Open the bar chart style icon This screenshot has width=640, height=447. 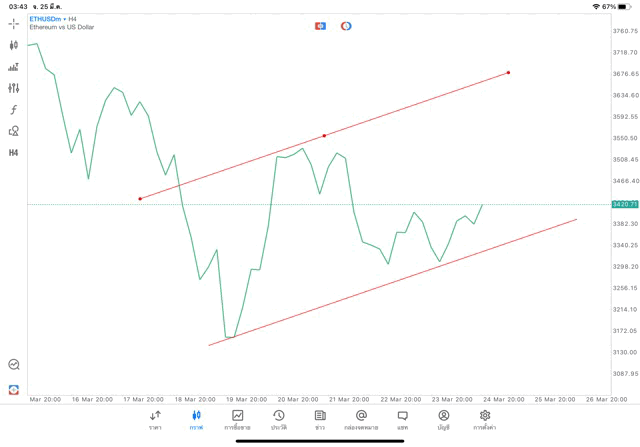click(14, 67)
